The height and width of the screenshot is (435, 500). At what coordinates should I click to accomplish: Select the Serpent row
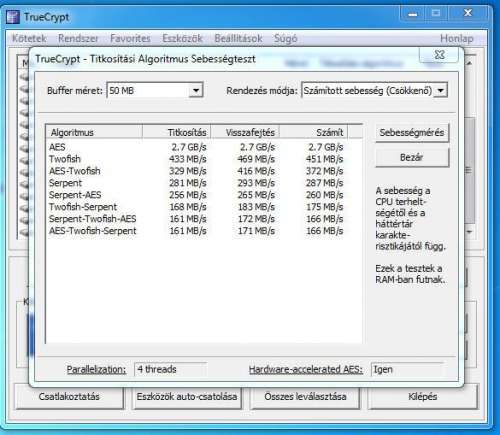pyautogui.click(x=196, y=183)
